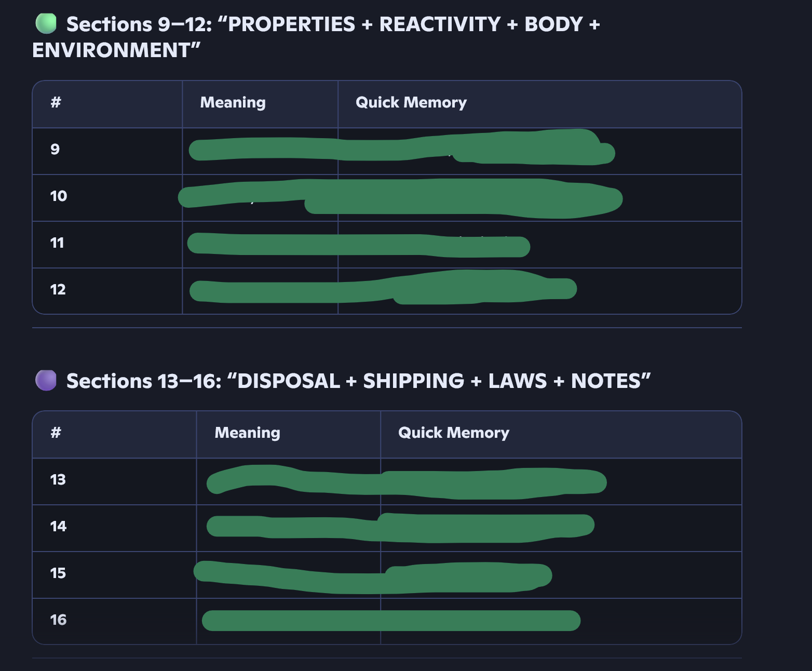
Task: Click "Quick Memory" header in Sections 13–16 table
Action: (453, 433)
